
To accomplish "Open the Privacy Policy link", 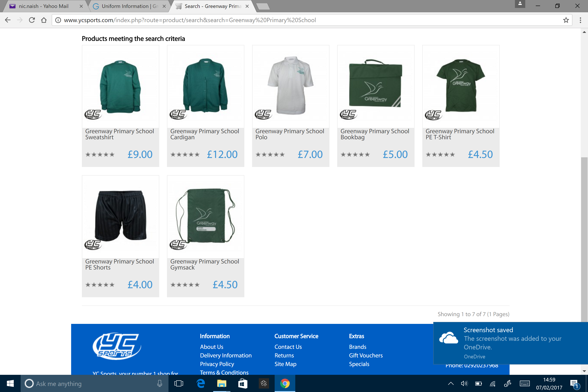I will (x=217, y=364).
